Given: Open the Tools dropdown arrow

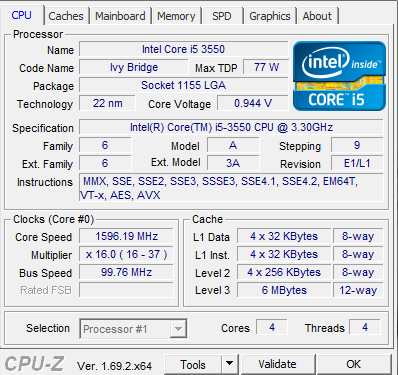Looking at the screenshot, I should [x=229, y=364].
